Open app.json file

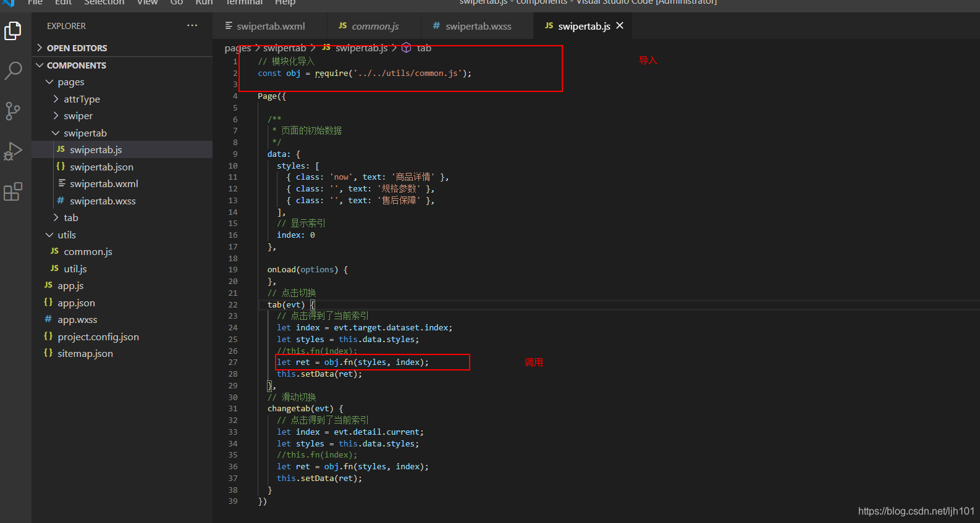point(122,303)
